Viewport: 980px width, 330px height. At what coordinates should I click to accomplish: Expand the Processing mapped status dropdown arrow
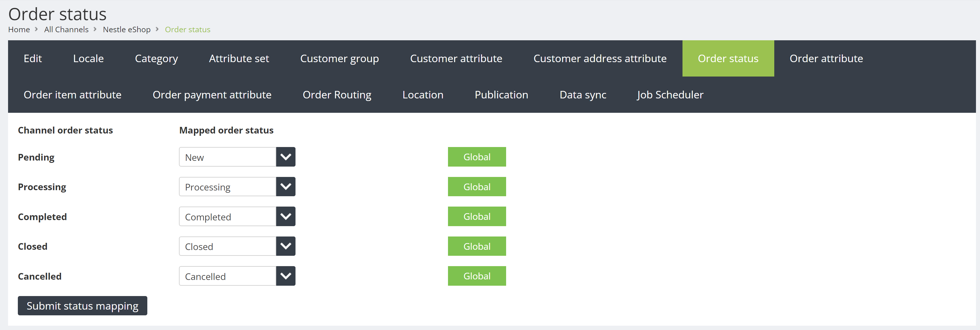pyautogui.click(x=286, y=187)
